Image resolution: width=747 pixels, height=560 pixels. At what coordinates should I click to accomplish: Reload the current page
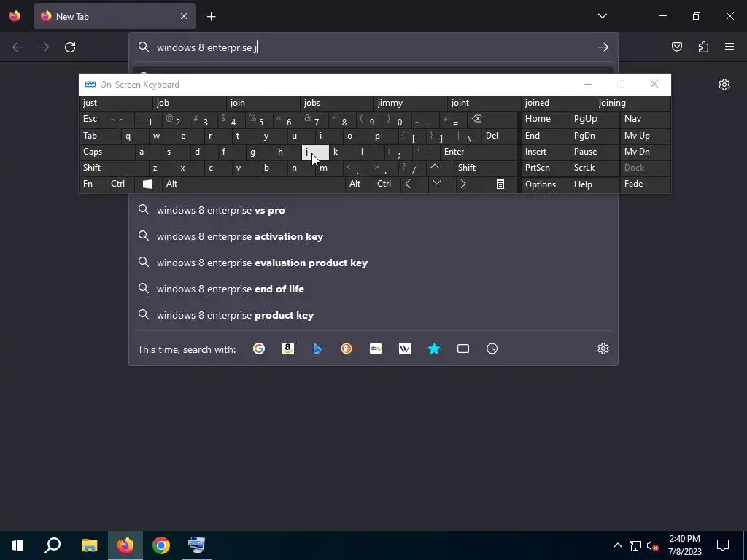click(x=70, y=47)
